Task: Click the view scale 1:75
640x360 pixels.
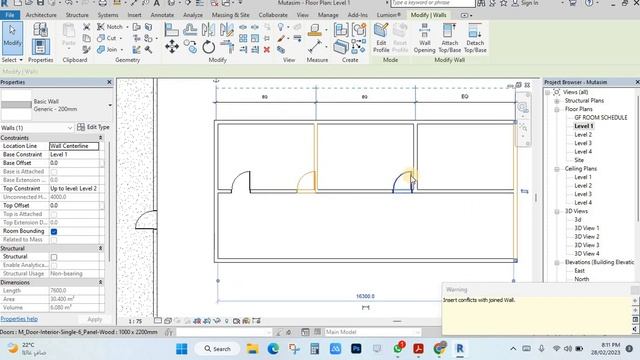Action: click(135, 322)
